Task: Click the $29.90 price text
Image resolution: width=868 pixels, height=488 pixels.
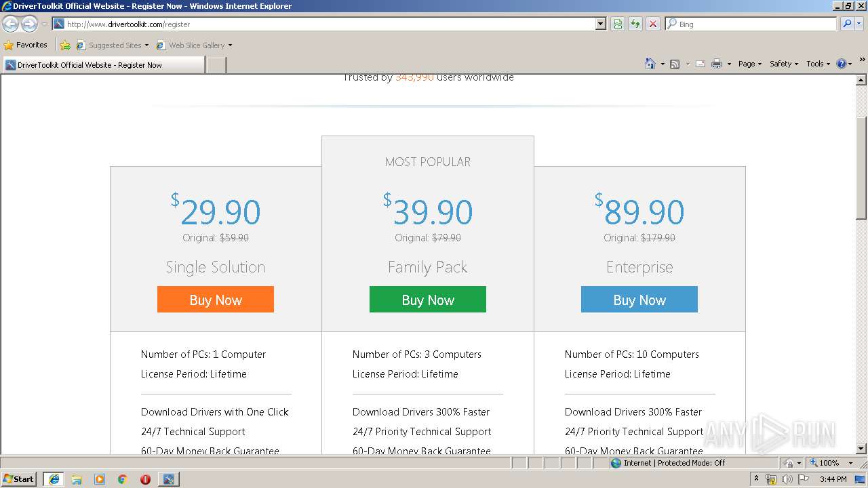Action: [216, 211]
